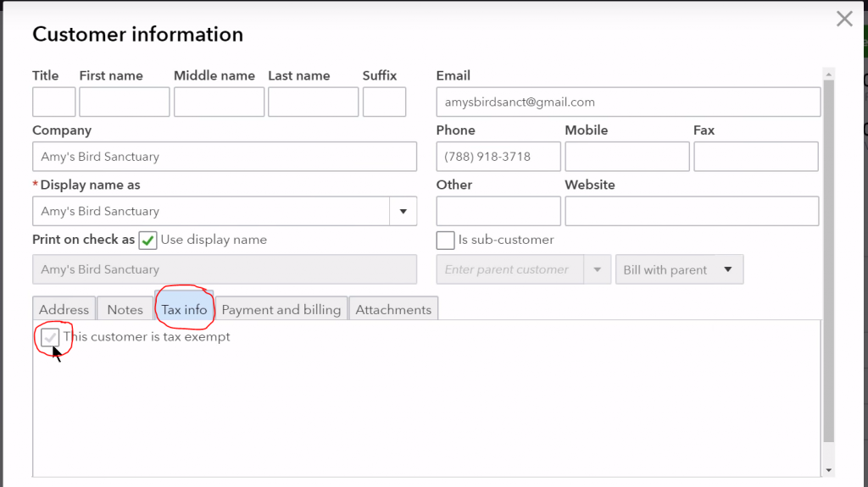Close the Customer information dialog
The width and height of the screenshot is (868, 487).
tap(844, 19)
